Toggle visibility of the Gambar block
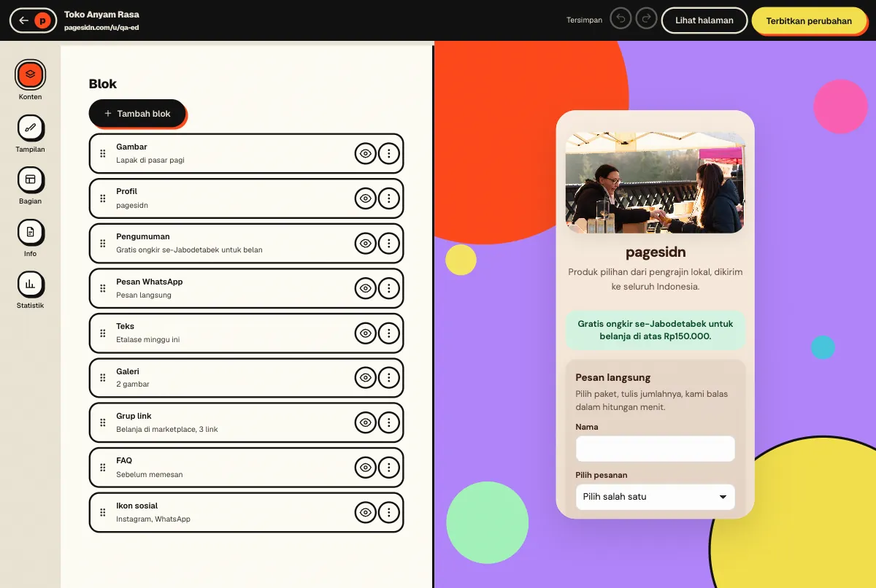The height and width of the screenshot is (588, 876). pyautogui.click(x=366, y=153)
